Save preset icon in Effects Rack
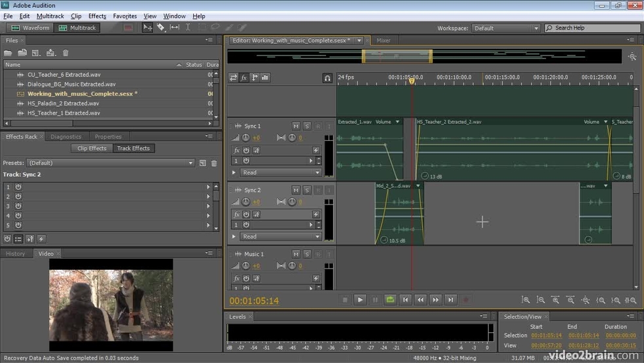Screen dimensions: 644x363 click(202, 163)
